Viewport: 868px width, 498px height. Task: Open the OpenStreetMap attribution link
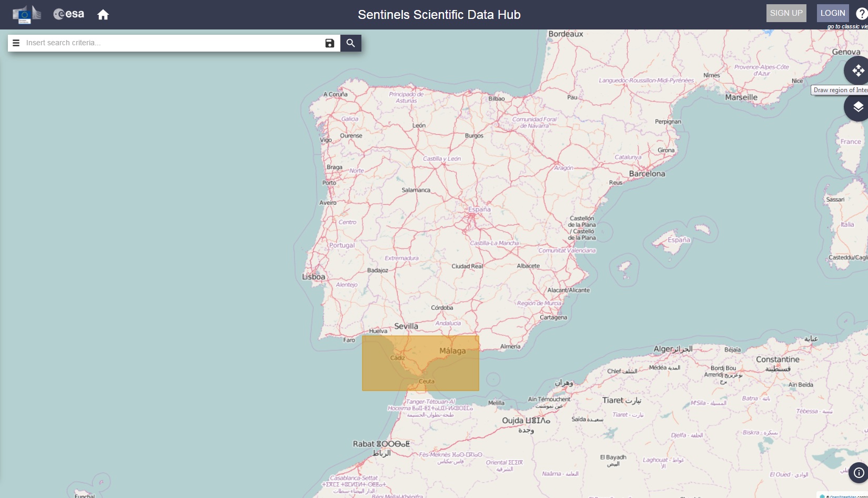pyautogui.click(x=847, y=496)
